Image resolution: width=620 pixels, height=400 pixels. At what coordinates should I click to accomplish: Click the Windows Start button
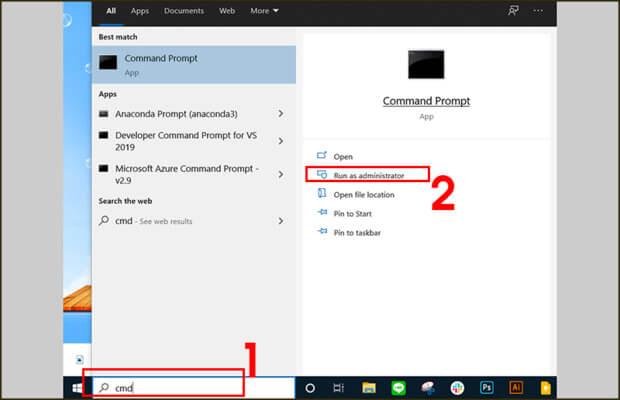[77, 388]
